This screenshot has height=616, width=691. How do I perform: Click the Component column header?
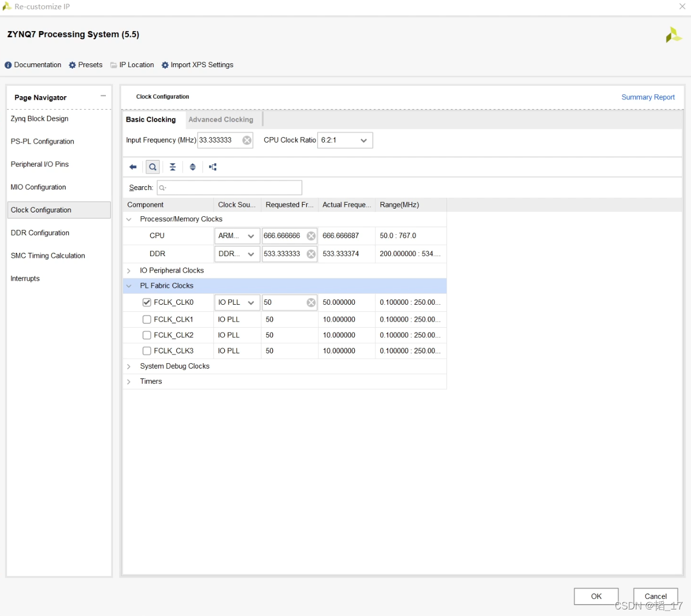click(168, 205)
